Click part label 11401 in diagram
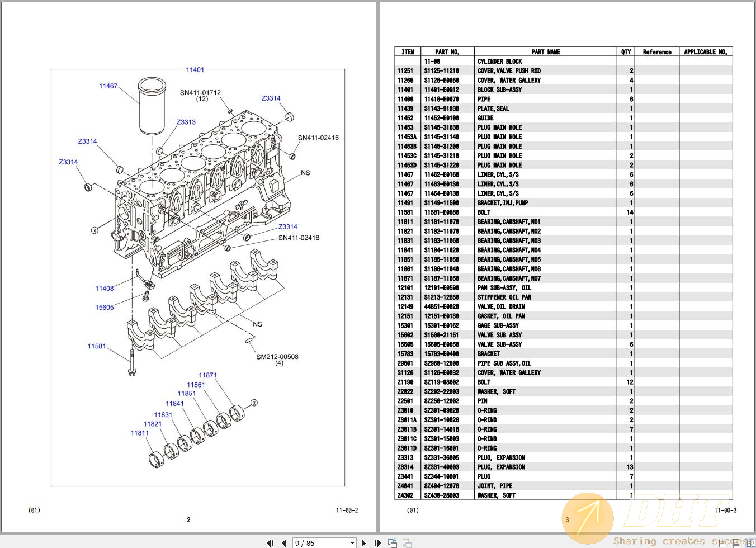 (x=195, y=70)
